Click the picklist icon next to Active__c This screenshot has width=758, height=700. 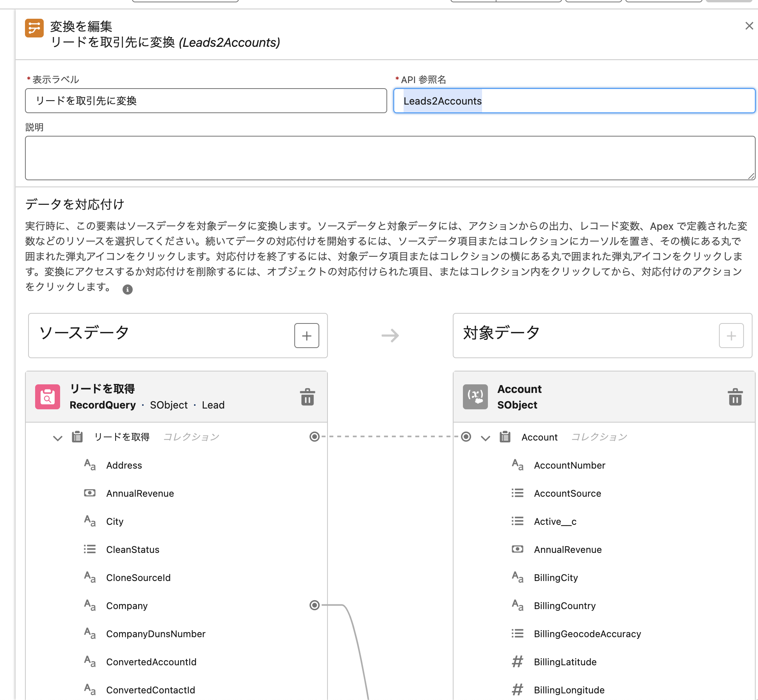coord(517,521)
